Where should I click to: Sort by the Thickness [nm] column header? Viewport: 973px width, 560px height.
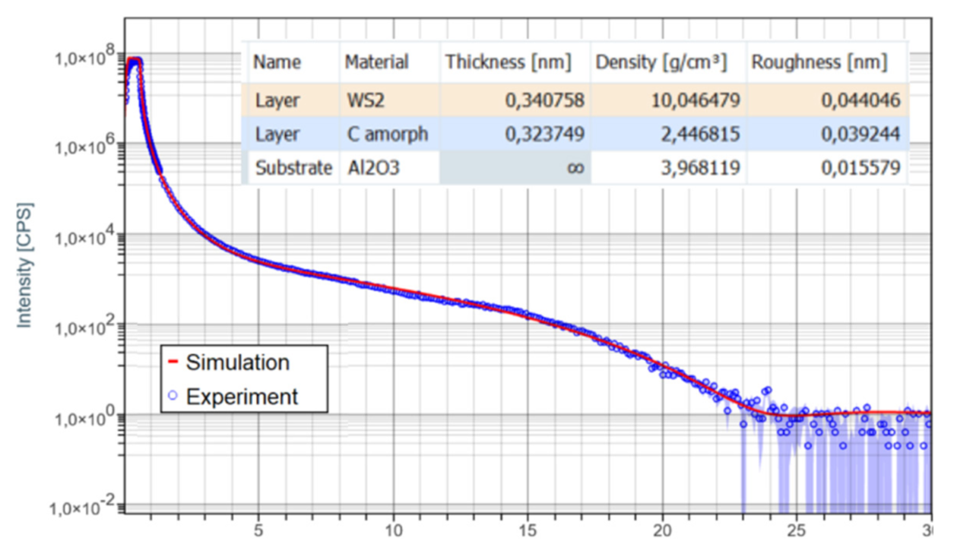pyautogui.click(x=508, y=62)
